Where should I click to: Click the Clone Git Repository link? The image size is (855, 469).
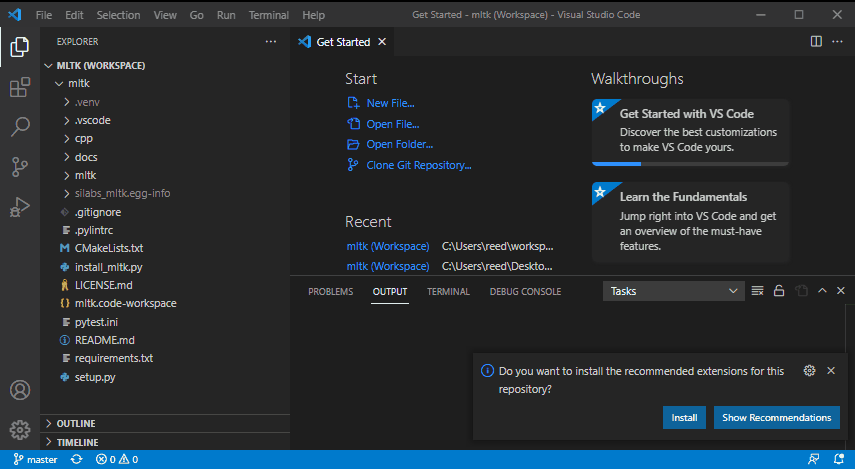[x=418, y=166]
